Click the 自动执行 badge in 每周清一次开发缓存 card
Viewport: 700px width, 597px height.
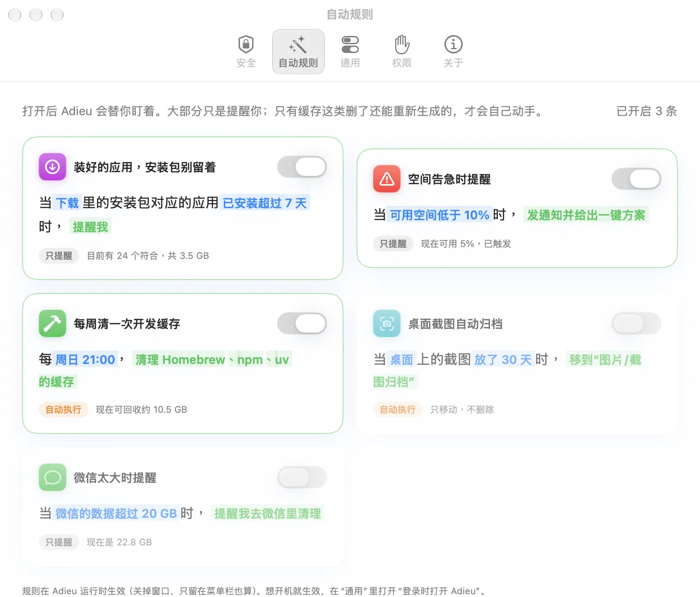point(64,410)
